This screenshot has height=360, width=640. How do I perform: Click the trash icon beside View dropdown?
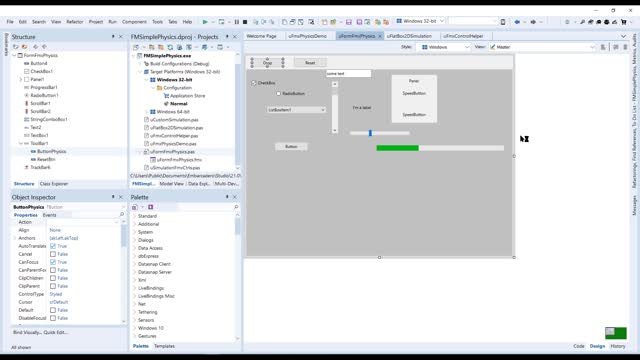[625, 47]
